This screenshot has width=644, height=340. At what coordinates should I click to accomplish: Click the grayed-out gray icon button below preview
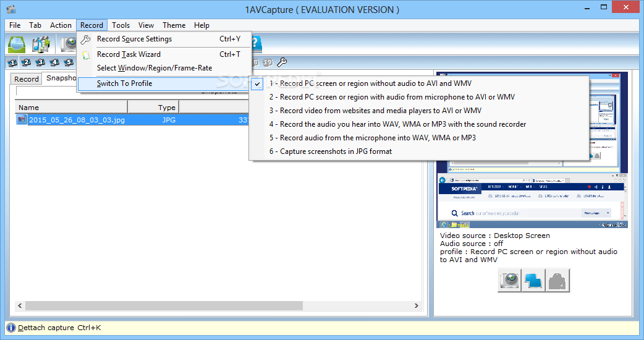tap(557, 281)
